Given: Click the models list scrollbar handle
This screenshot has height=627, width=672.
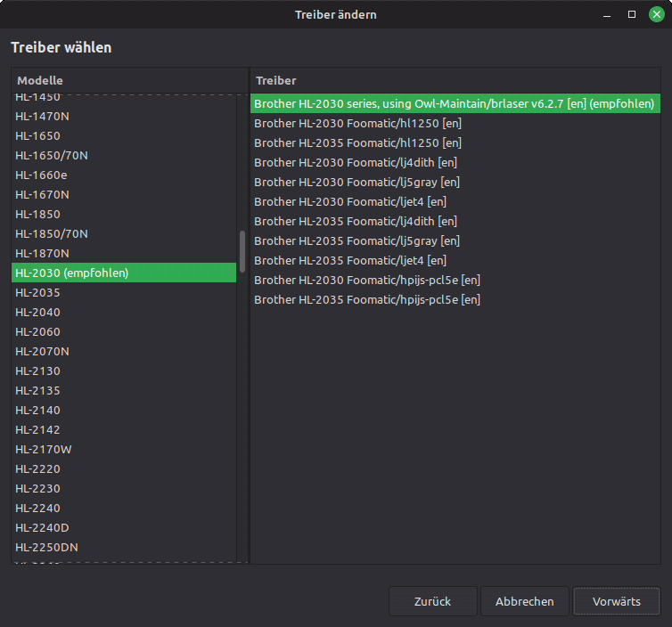Looking at the screenshot, I should [x=242, y=251].
